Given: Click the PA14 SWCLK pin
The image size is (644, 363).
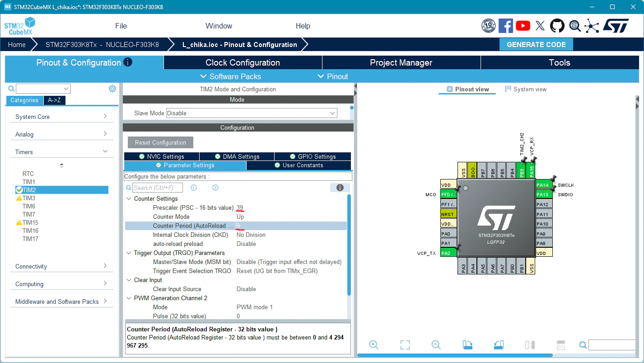Looking at the screenshot, I should coord(544,185).
